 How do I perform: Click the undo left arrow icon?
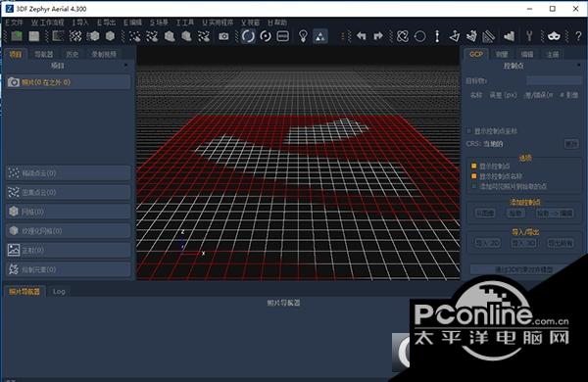361,36
